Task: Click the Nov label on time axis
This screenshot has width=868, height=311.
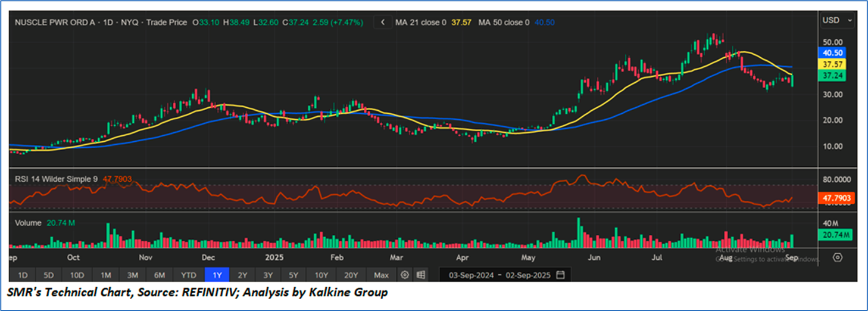Action: 146,258
